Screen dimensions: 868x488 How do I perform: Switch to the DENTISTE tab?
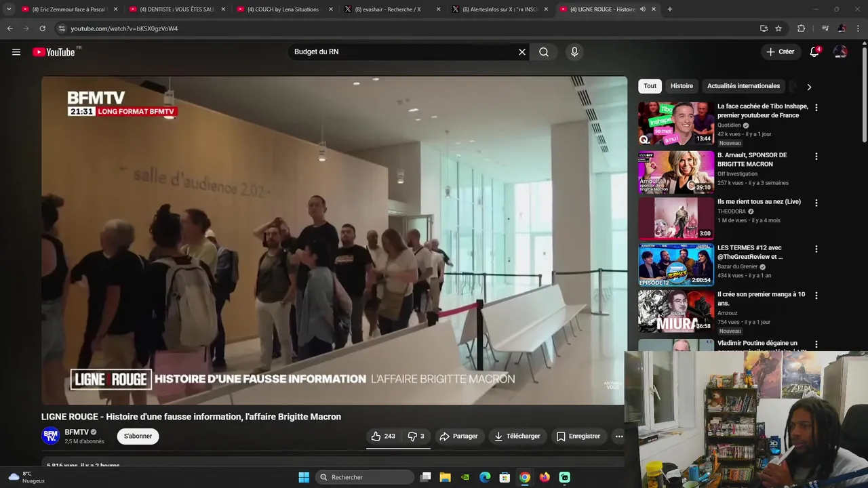click(x=176, y=9)
